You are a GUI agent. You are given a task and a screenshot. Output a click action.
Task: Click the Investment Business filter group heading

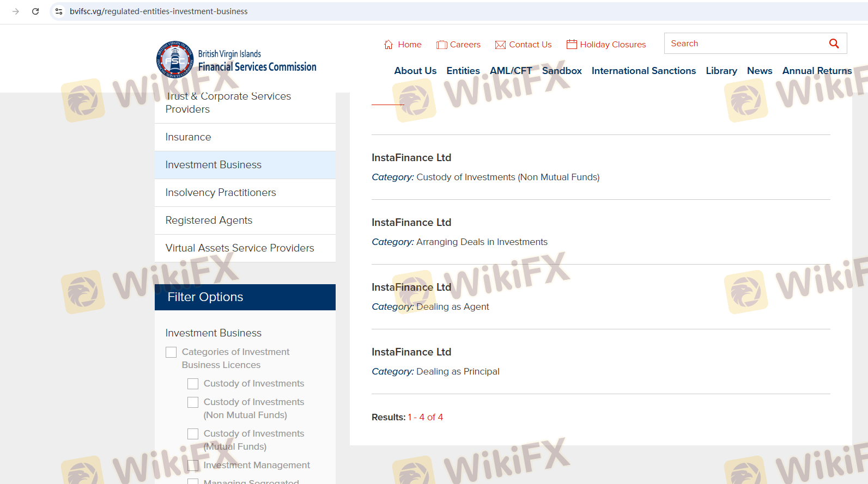[x=214, y=333]
